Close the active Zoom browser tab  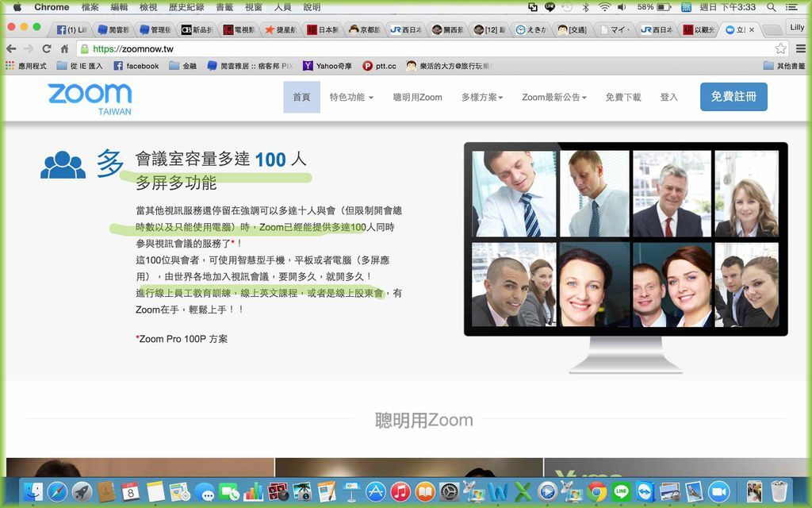(x=752, y=30)
